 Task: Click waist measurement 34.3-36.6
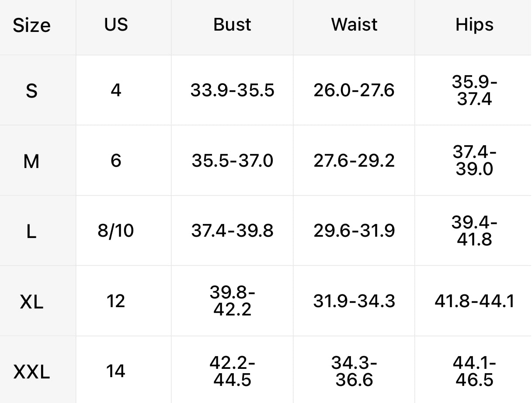354,371
